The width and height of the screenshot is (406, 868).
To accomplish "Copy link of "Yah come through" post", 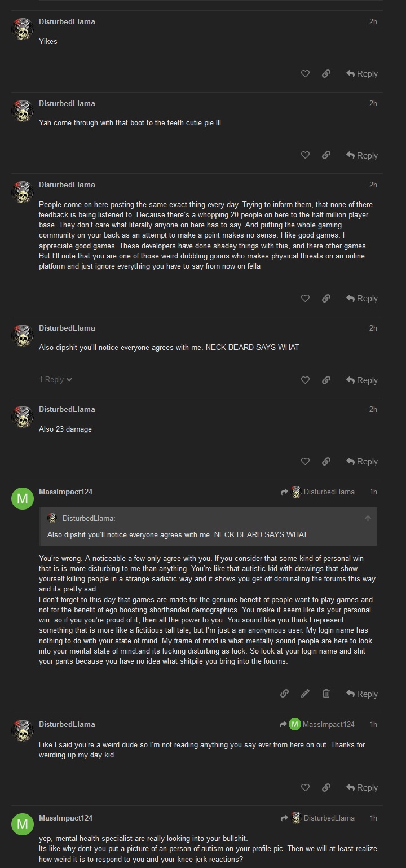I will pos(326,155).
